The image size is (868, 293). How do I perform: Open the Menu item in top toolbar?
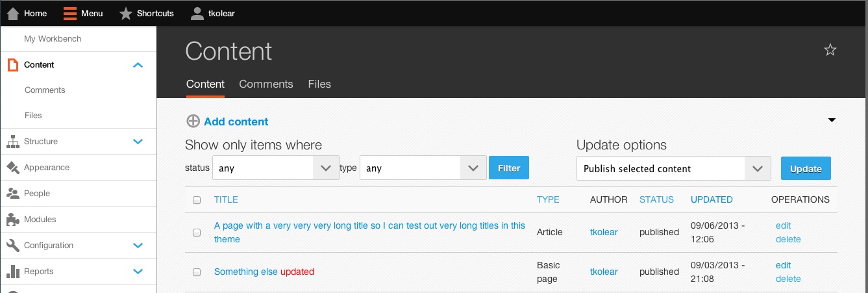pyautogui.click(x=83, y=13)
